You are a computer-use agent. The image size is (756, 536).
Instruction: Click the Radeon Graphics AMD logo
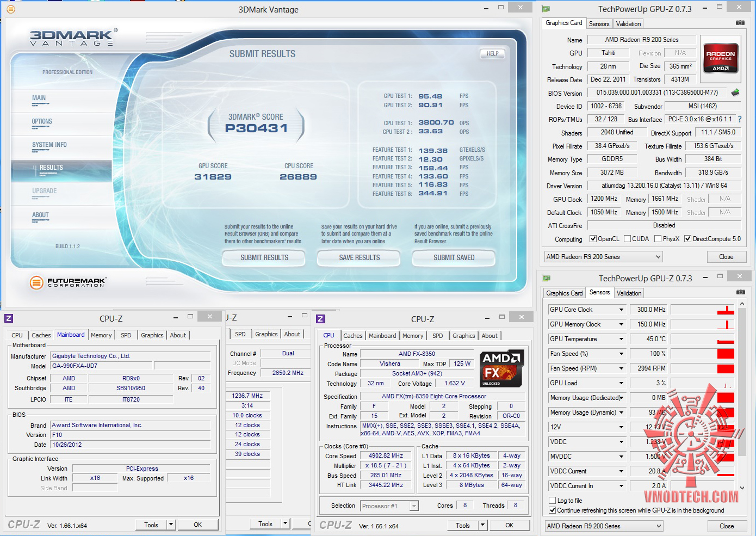coord(720,58)
